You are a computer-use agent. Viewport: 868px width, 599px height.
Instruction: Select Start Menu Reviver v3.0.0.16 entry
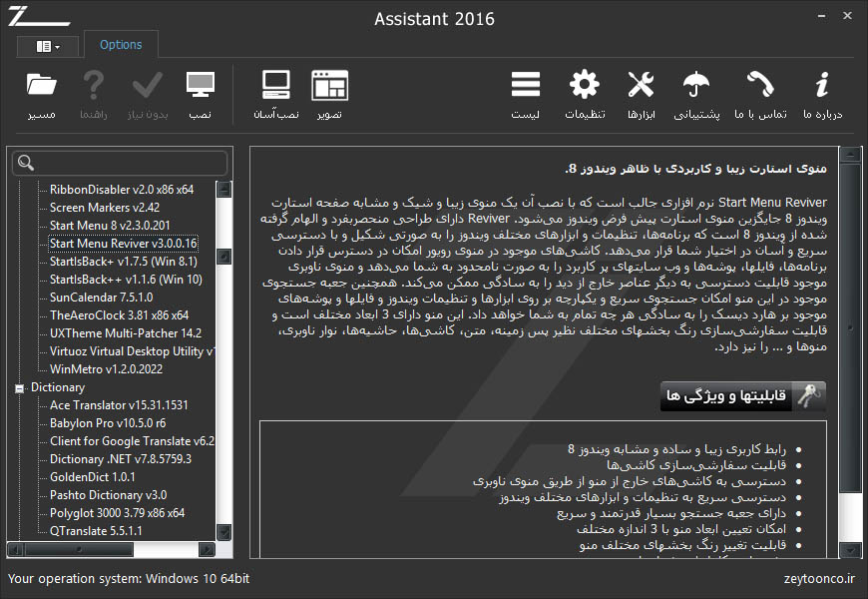(x=123, y=243)
